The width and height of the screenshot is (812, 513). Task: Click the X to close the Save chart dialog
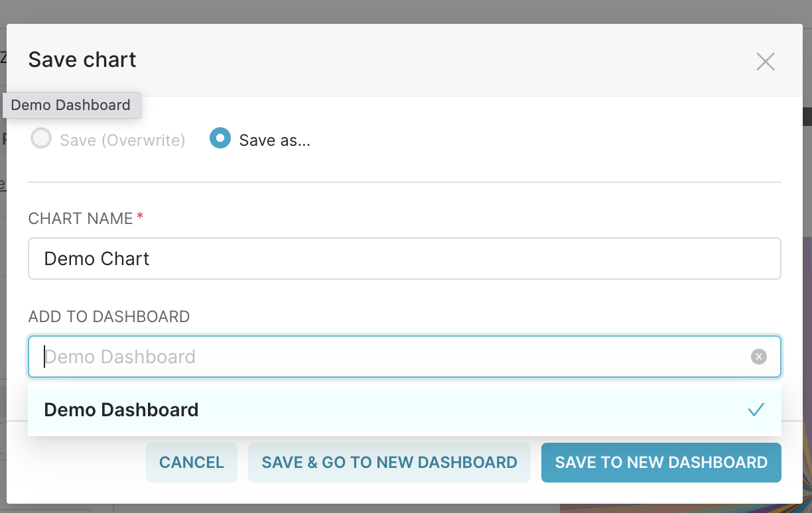click(765, 61)
